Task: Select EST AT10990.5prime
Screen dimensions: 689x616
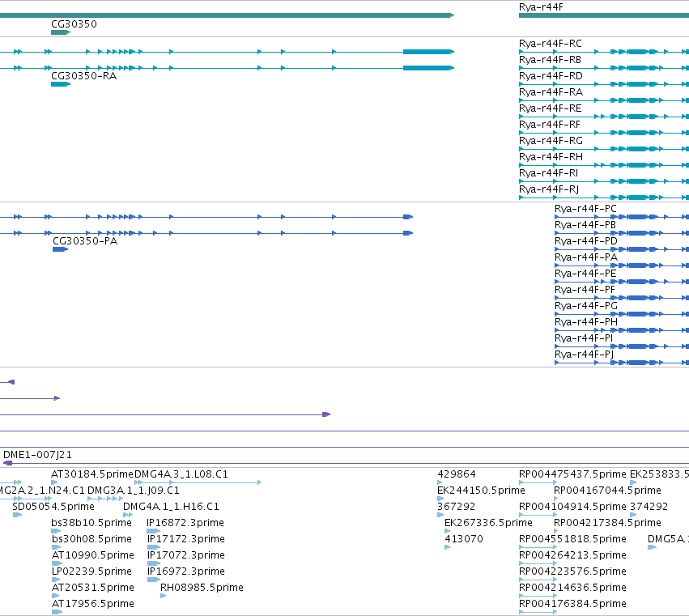Action: [93, 555]
